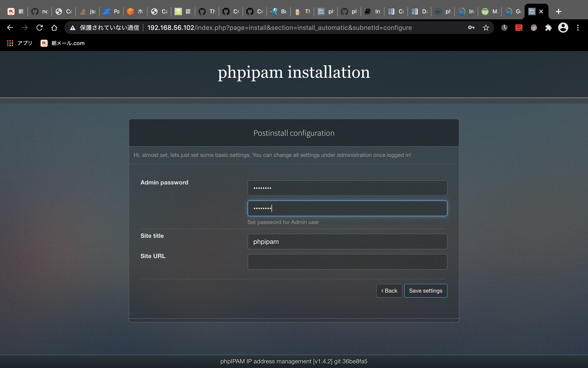Viewport: 588px width, 368px height.
Task: Click the empty Site URL field
Action: 347,262
